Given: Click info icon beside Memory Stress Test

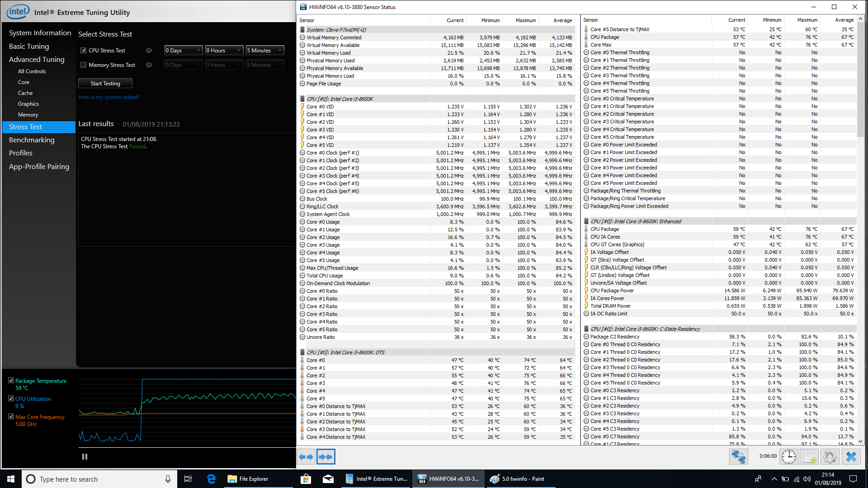Looking at the screenshot, I should 149,65.
